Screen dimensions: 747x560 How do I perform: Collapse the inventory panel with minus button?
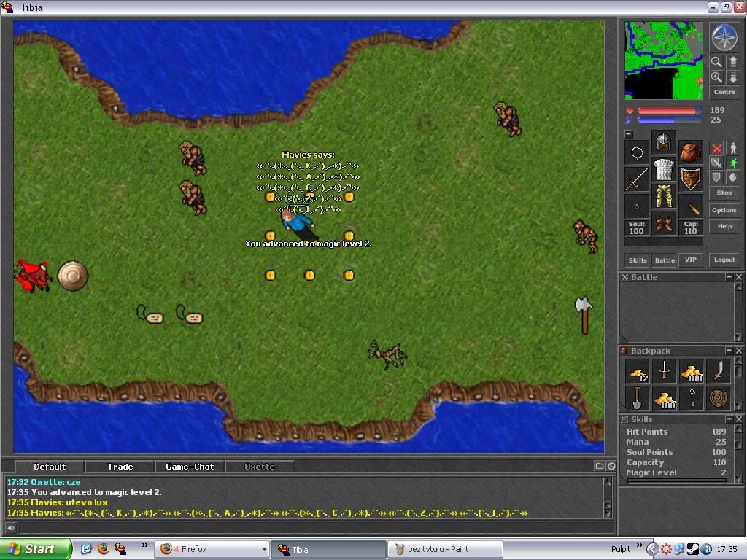click(x=629, y=134)
